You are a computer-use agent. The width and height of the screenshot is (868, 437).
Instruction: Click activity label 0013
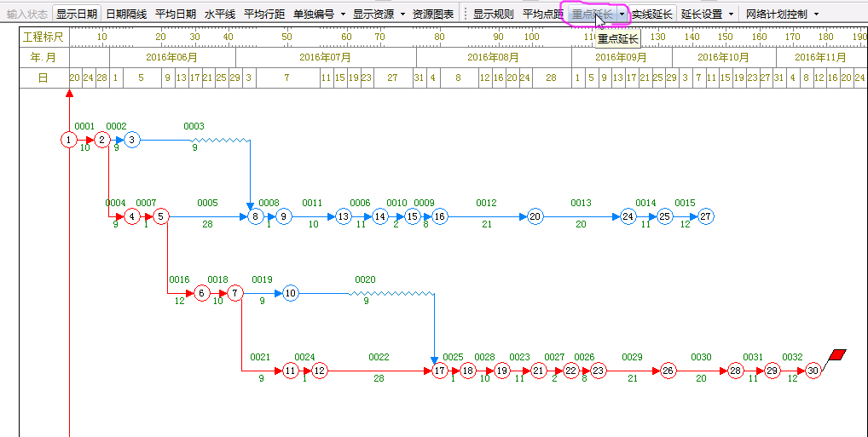point(581,203)
